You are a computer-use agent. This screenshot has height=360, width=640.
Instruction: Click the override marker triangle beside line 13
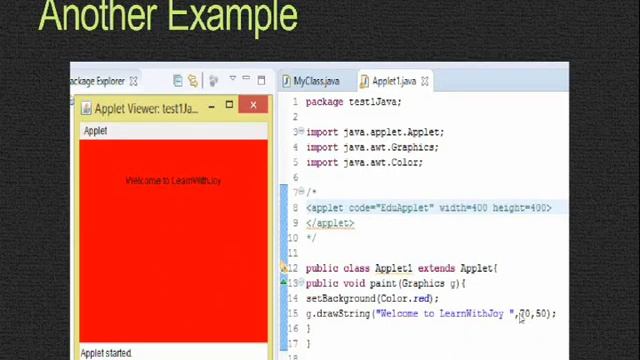(x=284, y=282)
